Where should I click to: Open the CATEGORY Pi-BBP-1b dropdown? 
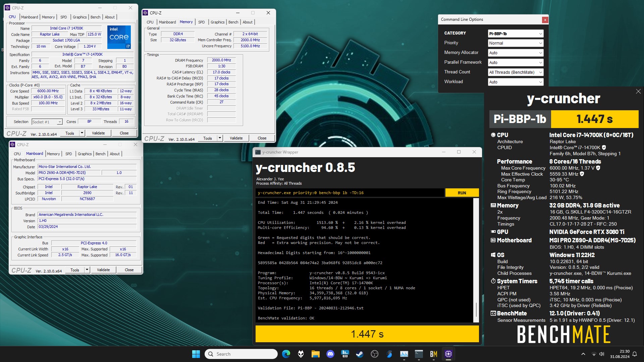[516, 34]
